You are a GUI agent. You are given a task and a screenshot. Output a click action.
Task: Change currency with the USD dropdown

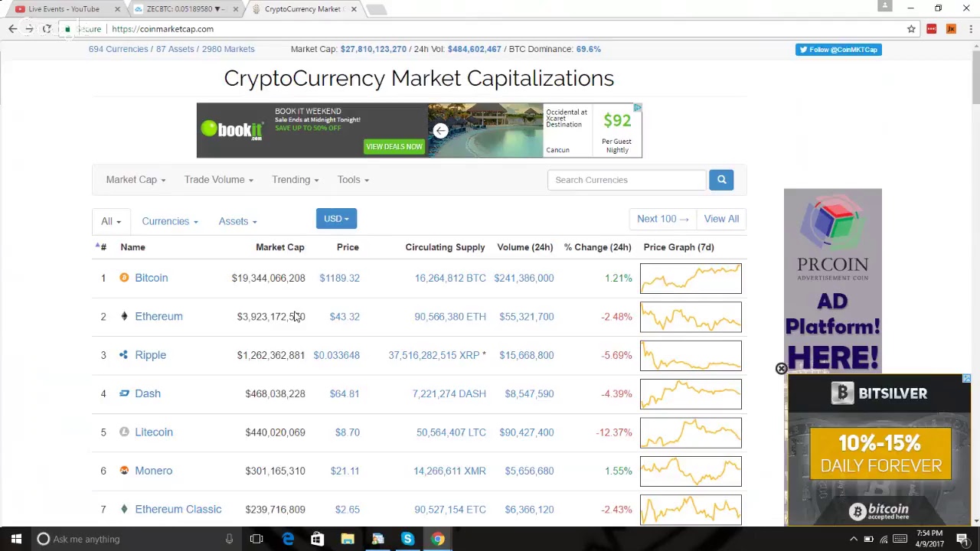336,219
